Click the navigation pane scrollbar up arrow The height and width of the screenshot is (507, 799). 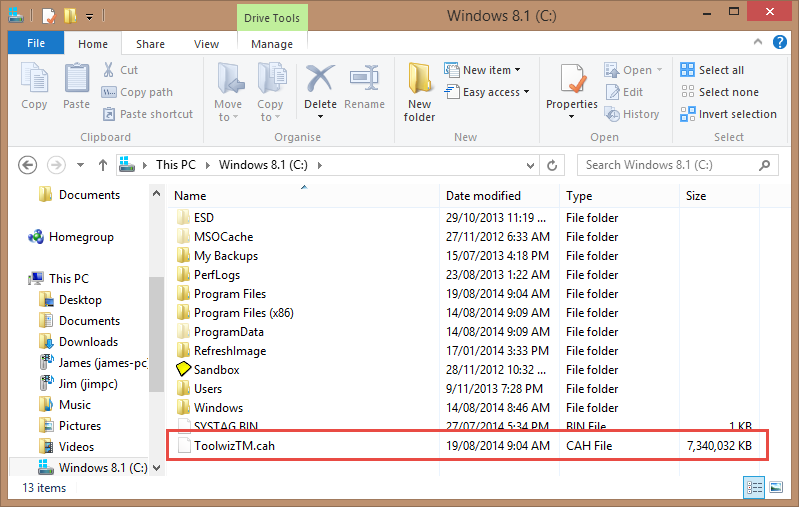pyautogui.click(x=156, y=194)
